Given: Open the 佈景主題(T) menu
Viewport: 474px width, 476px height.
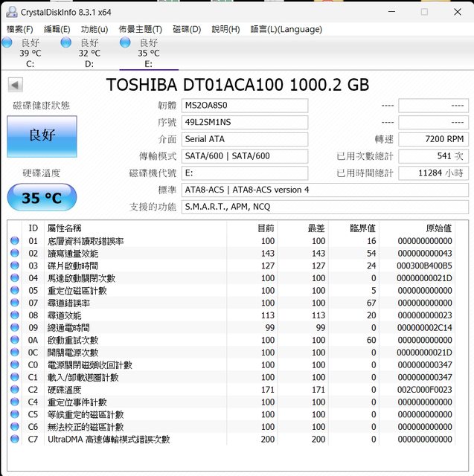Looking at the screenshot, I should tap(141, 29).
